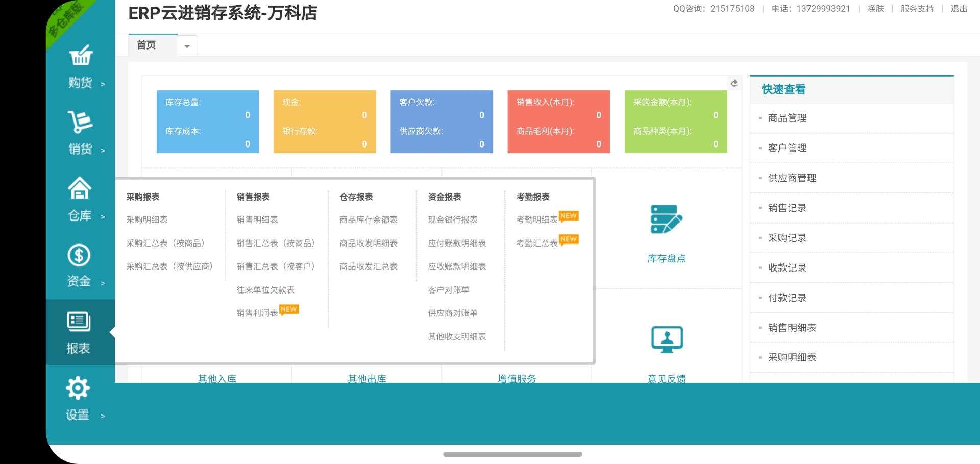Image resolution: width=980 pixels, height=464 pixels.
Task: Open the settings gear icon
Action: pyautogui.click(x=78, y=388)
